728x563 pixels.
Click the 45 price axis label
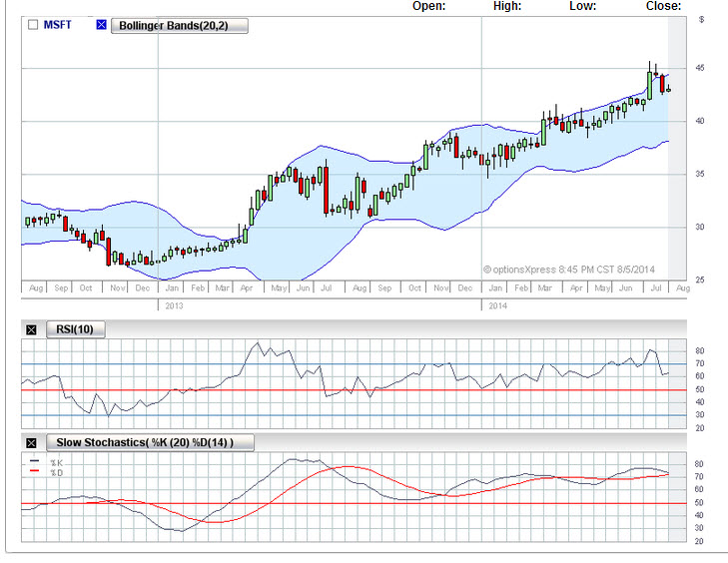point(700,68)
